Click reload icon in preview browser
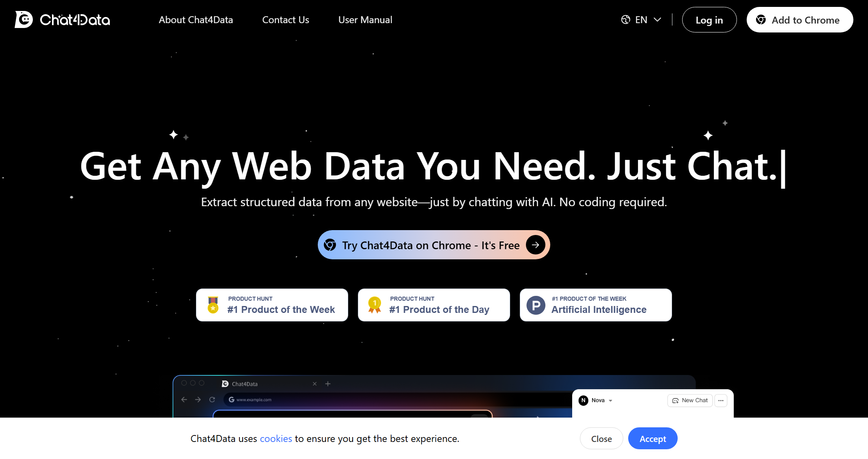 click(212, 399)
